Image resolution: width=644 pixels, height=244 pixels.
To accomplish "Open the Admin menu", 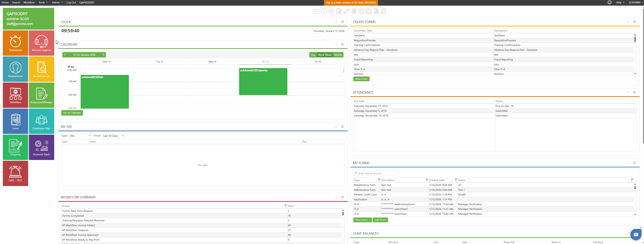I will click(57, 2).
